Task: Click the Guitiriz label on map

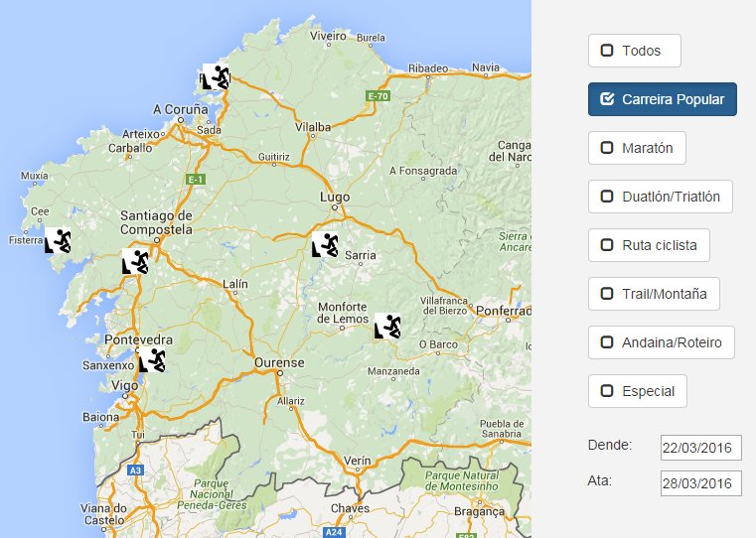Action: (274, 157)
